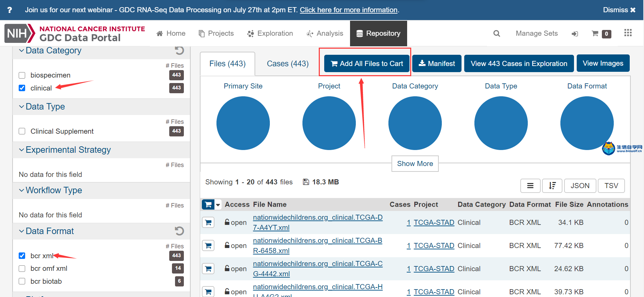Click the help question mark icon
Image resolution: width=644 pixels, height=297 pixels.
[10, 10]
